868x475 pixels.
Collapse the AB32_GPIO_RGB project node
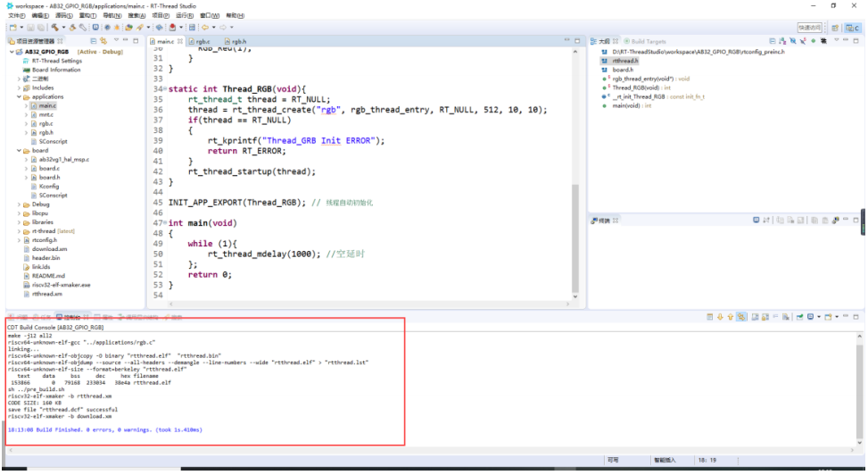12,52
